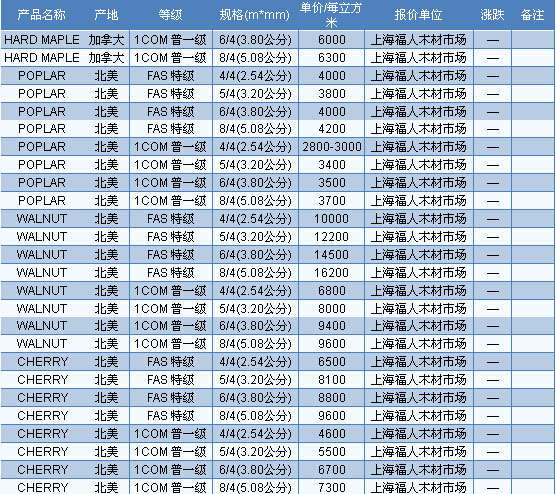This screenshot has height=494, width=556.
Task: Click the CHERRY price 8100 cell
Action: click(x=332, y=380)
